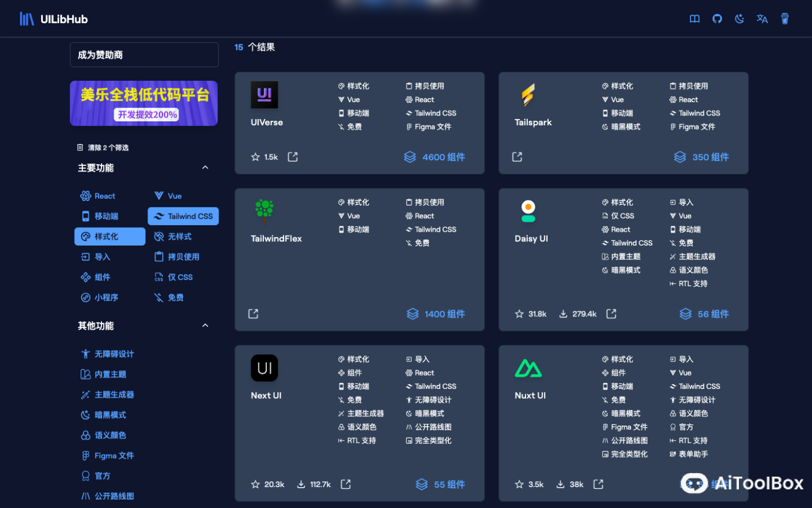The image size is (812, 508).
Task: Open the documentation book icon in navbar
Action: pyautogui.click(x=694, y=19)
